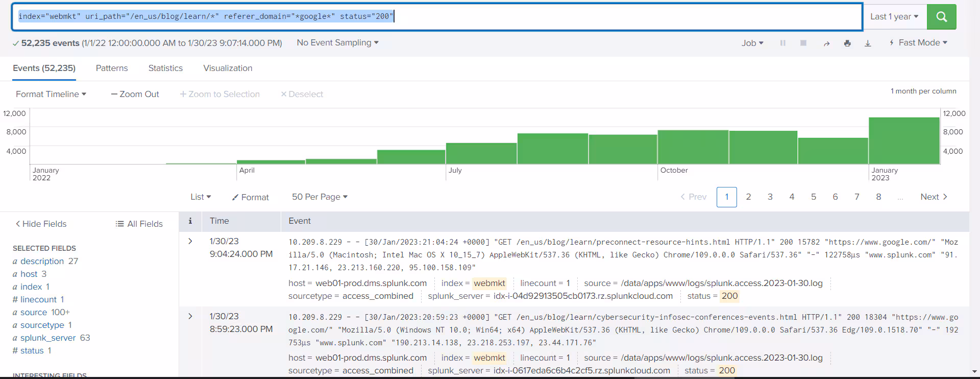Print the search results

click(847, 43)
